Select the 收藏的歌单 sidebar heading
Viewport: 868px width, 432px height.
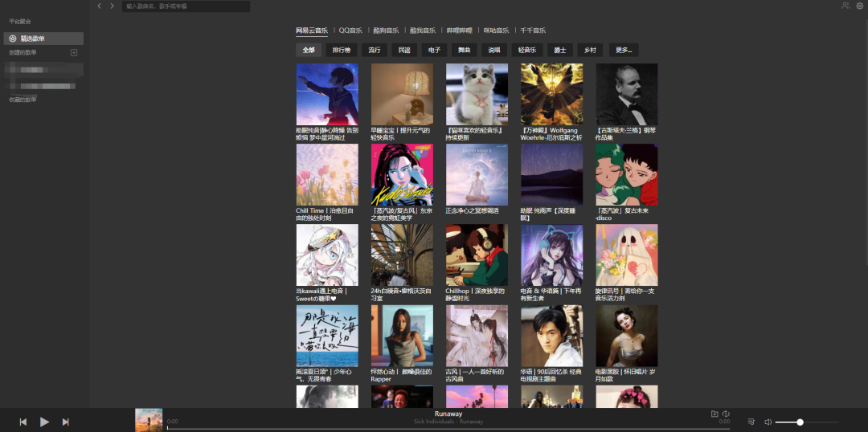click(23, 100)
